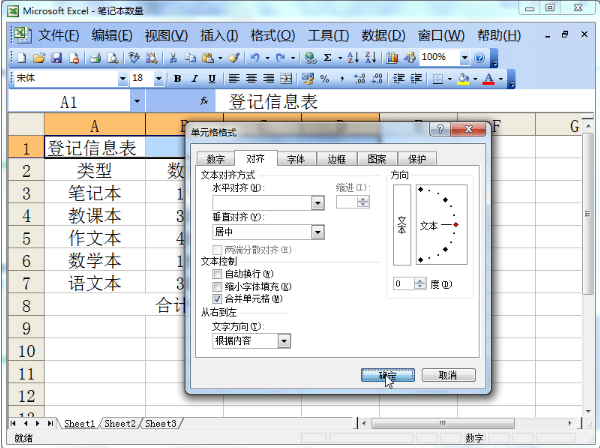600x448 pixels.
Task: Open the 垂直对齐 dropdown list
Action: [x=318, y=232]
